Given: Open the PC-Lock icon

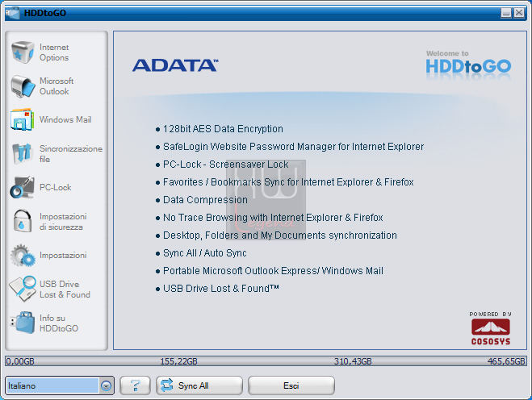Looking at the screenshot, I should click(22, 187).
